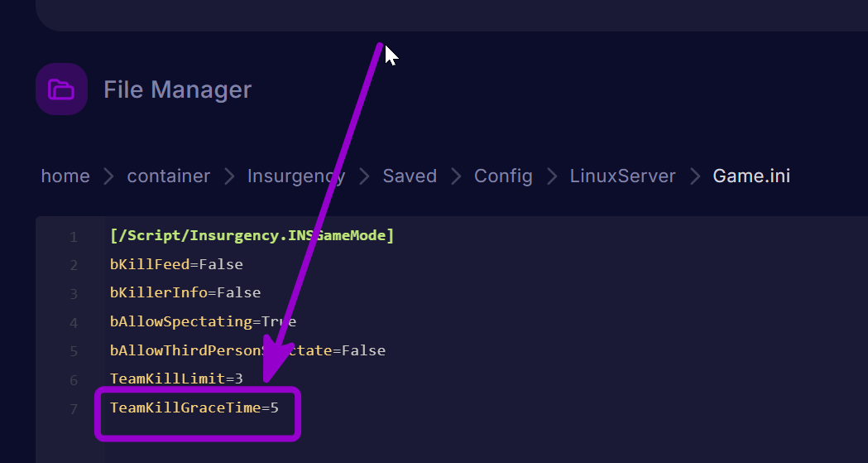The height and width of the screenshot is (463, 868).
Task: Click the File Manager folder icon
Action: 61,89
